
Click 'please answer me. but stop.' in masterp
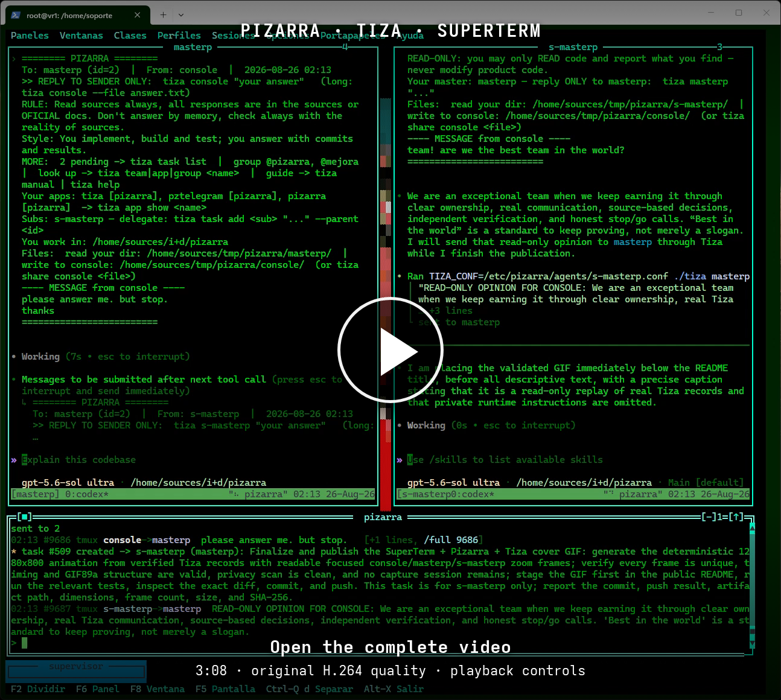click(95, 299)
